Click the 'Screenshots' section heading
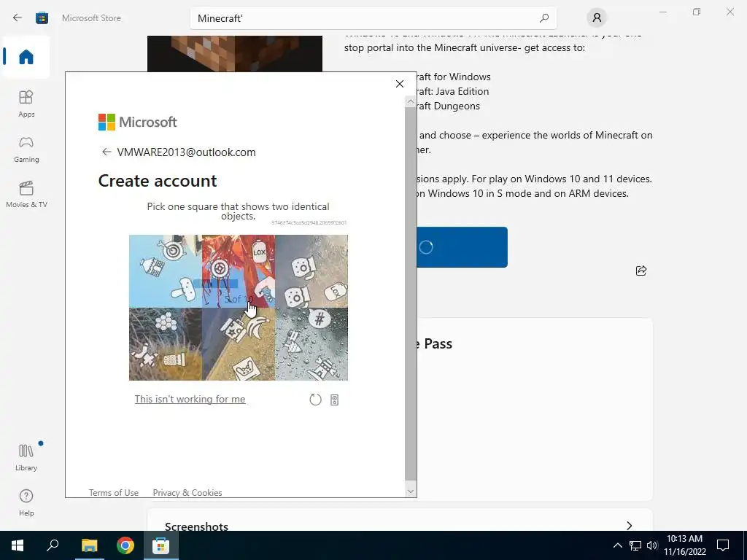This screenshot has width=747, height=560. 196,526
